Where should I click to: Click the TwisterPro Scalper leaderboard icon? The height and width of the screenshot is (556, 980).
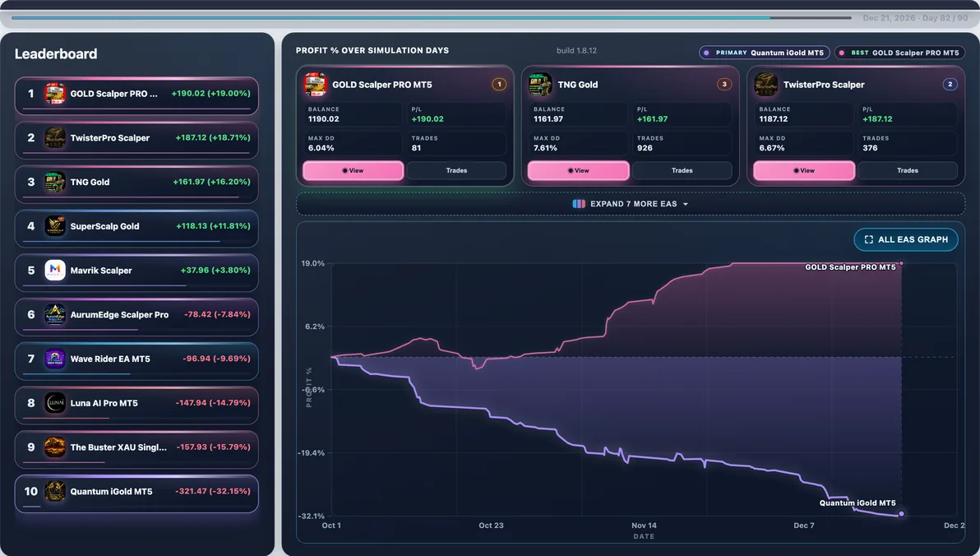point(55,137)
